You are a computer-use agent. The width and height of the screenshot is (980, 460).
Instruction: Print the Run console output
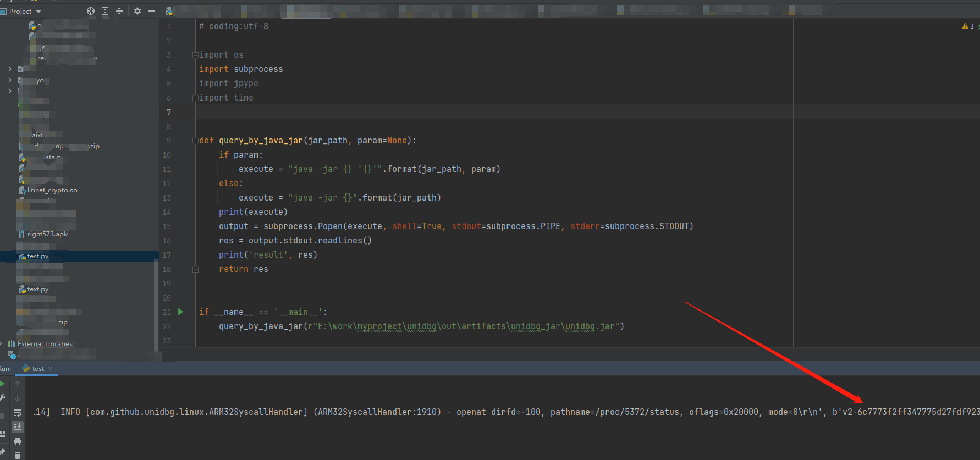pyautogui.click(x=18, y=441)
